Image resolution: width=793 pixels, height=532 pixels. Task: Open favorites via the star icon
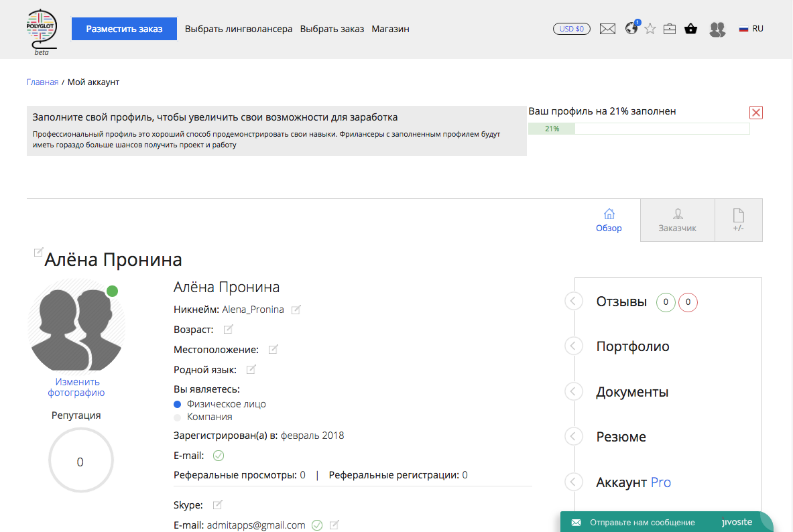[650, 29]
